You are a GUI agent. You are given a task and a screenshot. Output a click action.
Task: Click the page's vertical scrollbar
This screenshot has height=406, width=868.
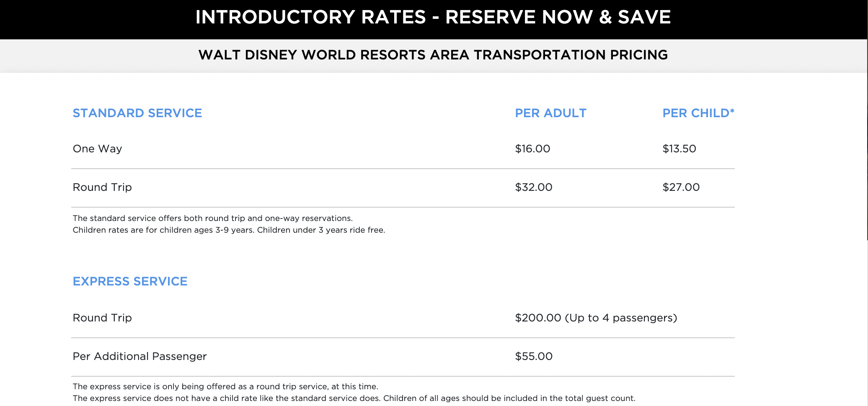867,120
